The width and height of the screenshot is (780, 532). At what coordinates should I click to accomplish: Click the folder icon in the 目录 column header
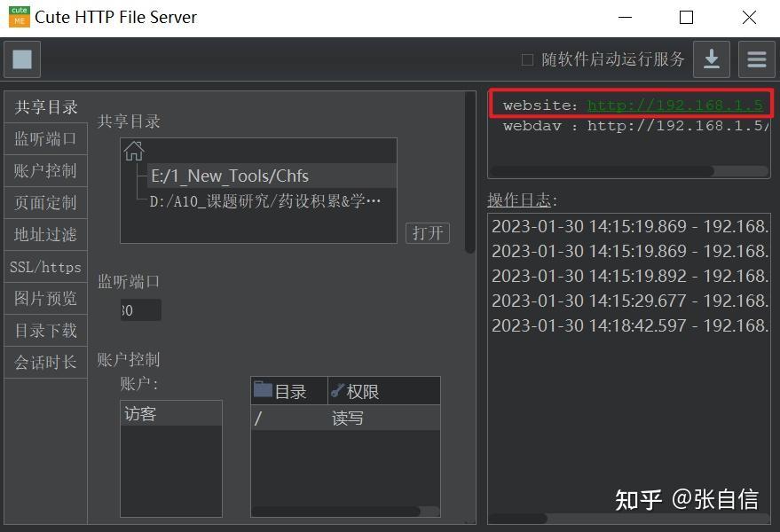(x=263, y=389)
